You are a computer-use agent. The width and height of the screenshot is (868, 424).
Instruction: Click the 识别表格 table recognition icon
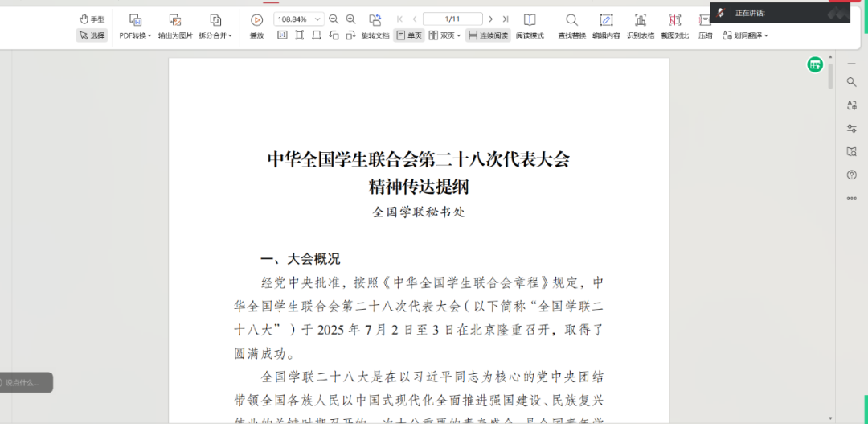click(640, 25)
